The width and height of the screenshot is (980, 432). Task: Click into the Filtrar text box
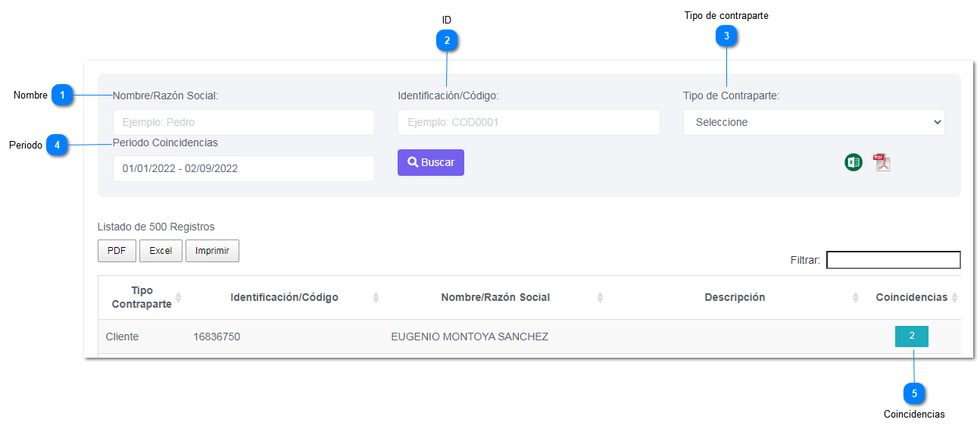pos(893,260)
